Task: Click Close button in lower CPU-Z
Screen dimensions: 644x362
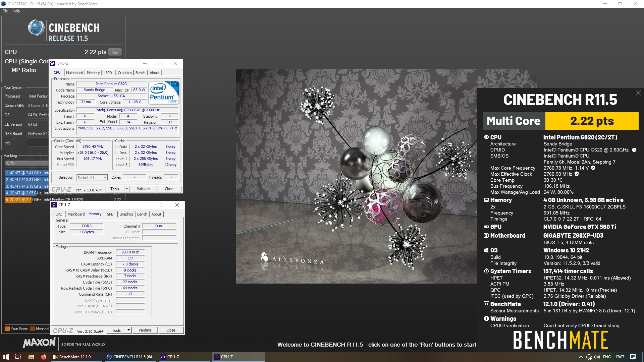Action: [x=171, y=330]
